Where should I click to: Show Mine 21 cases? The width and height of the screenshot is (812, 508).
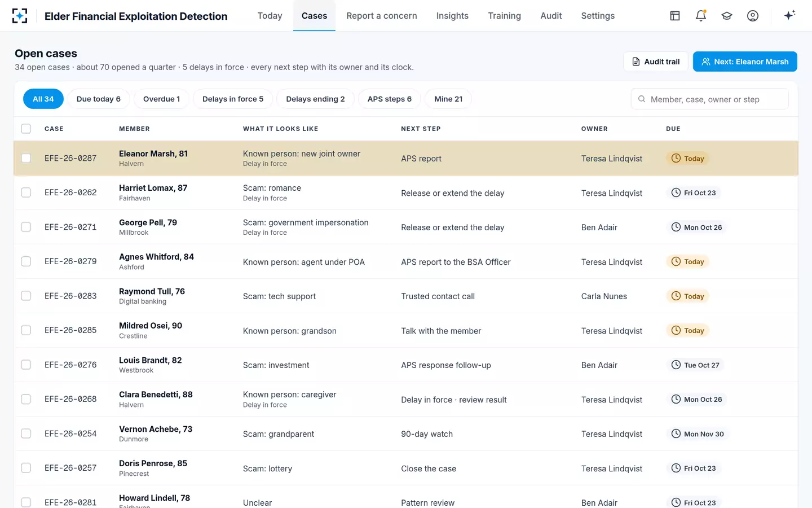click(448, 99)
